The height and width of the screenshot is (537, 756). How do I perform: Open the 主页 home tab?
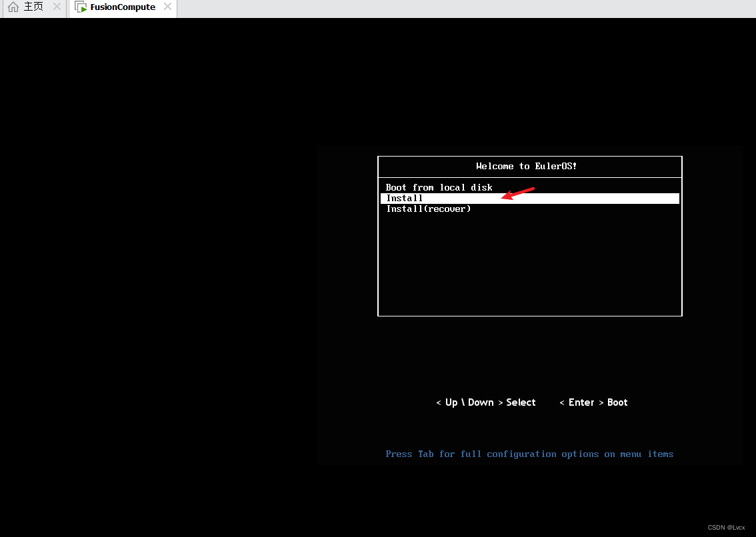coord(33,7)
